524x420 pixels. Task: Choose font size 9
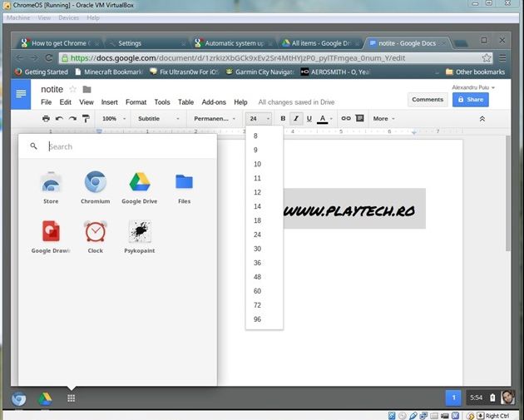click(264, 150)
